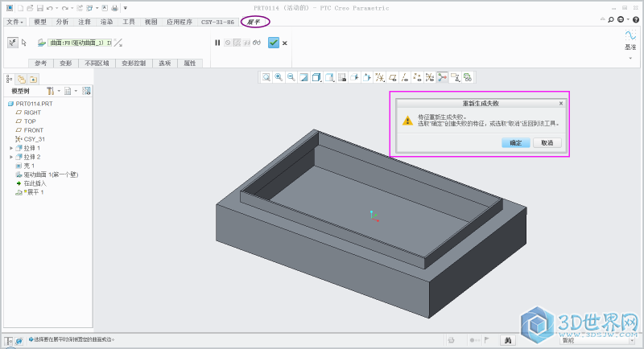
Task: Click the flip direction icon beside collector
Action: tap(118, 43)
